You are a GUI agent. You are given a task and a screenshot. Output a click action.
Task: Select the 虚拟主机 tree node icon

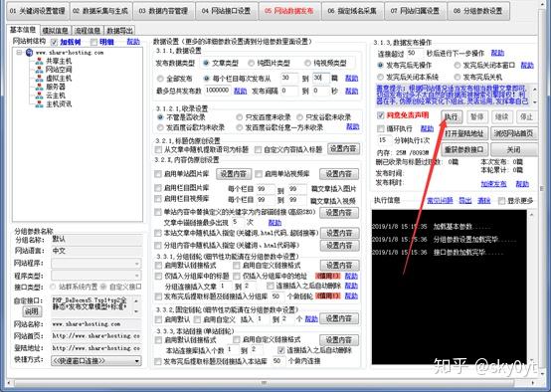[40, 78]
